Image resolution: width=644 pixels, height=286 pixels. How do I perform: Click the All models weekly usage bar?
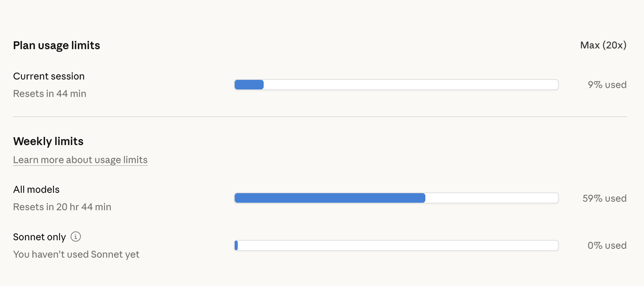pyautogui.click(x=396, y=198)
